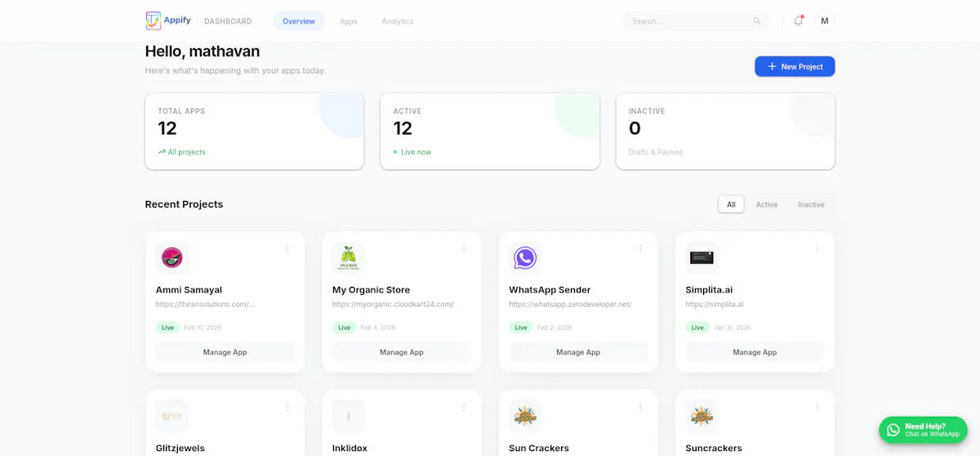Open Suncrackers card three-dot menu

click(x=817, y=407)
